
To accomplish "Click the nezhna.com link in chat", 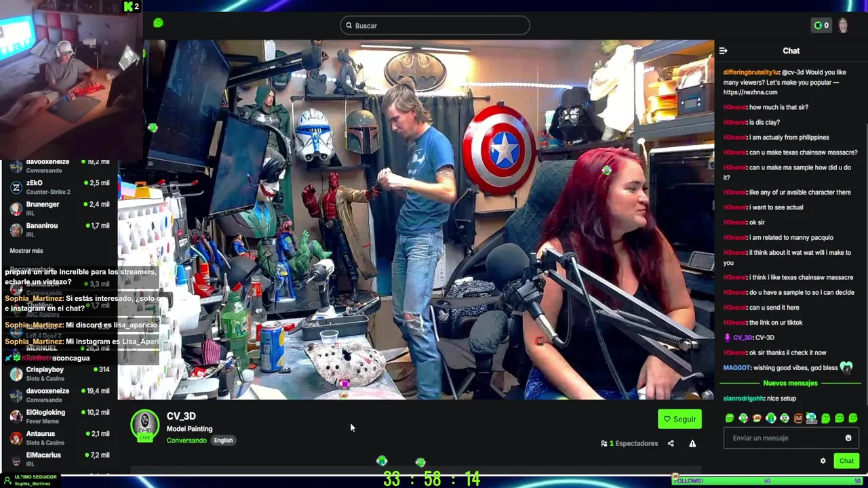I will click(x=750, y=92).
